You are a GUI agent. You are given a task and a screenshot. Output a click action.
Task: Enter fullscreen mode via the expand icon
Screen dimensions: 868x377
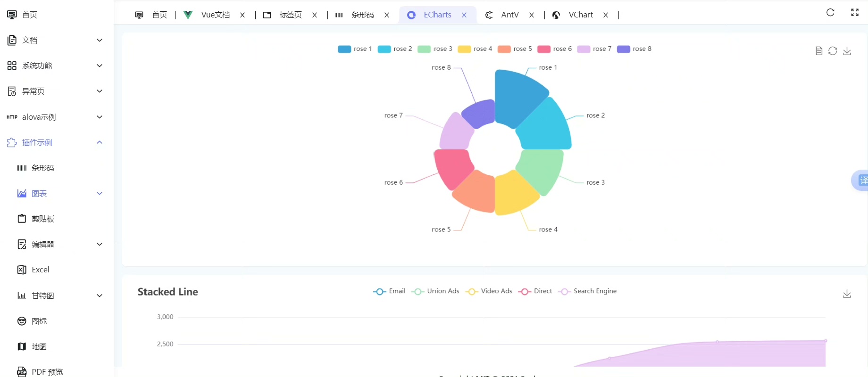tap(854, 13)
